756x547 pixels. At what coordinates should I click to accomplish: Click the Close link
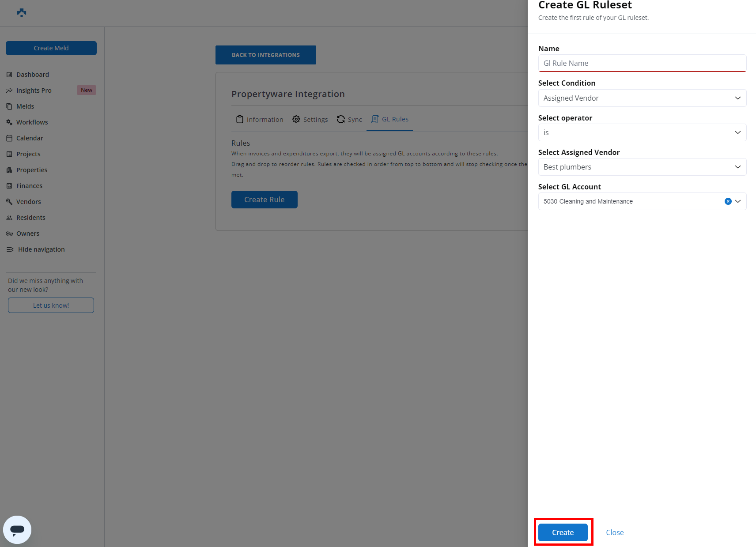tap(615, 532)
